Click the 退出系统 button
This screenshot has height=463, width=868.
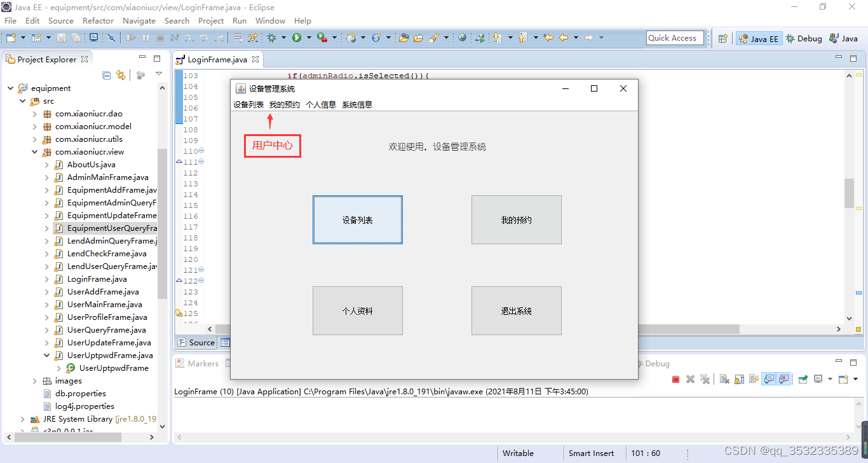pos(516,310)
